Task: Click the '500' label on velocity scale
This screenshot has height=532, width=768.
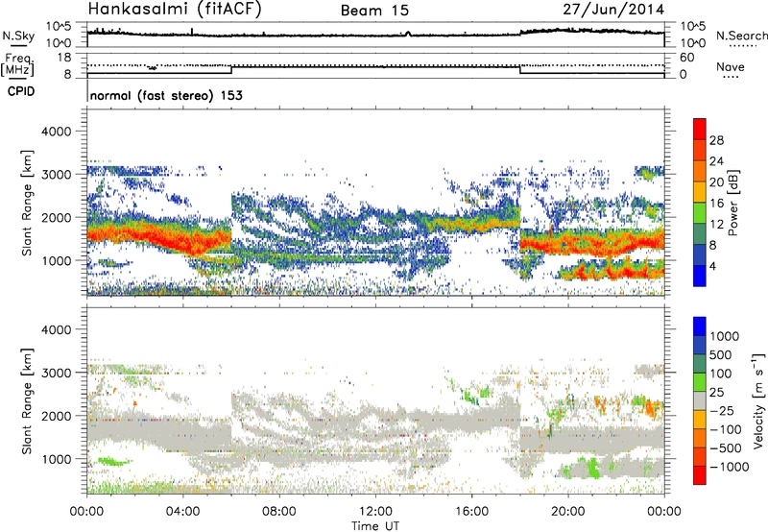Action: 723,355
